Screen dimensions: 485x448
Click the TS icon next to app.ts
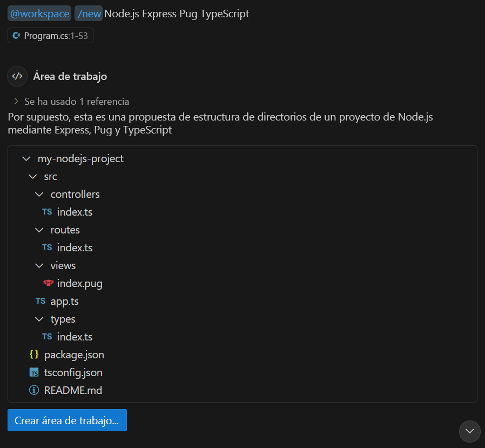click(40, 301)
